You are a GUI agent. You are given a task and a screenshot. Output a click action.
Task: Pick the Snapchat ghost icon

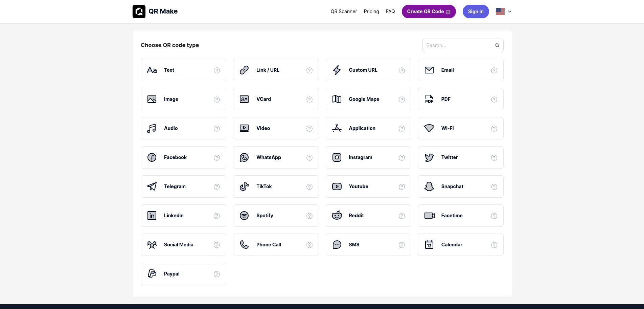pos(429,186)
